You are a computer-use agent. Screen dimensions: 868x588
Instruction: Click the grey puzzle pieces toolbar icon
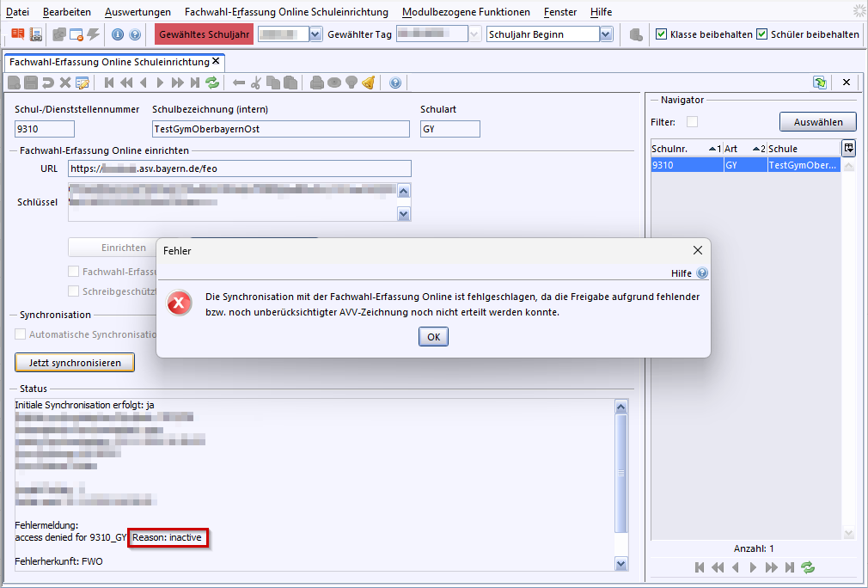coord(58,34)
